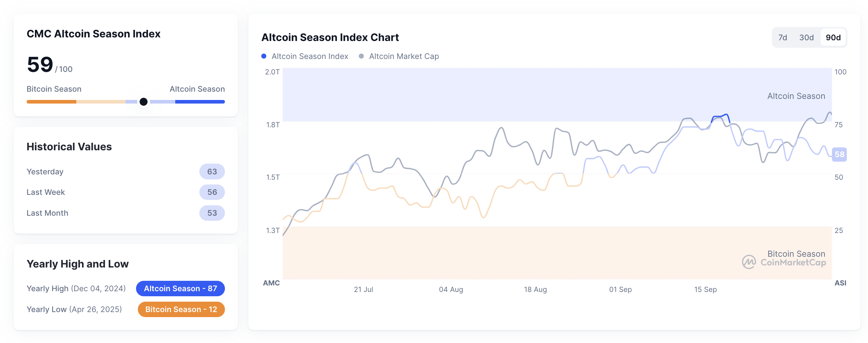
Task: Click the black slider knob on season bar
Action: (144, 102)
